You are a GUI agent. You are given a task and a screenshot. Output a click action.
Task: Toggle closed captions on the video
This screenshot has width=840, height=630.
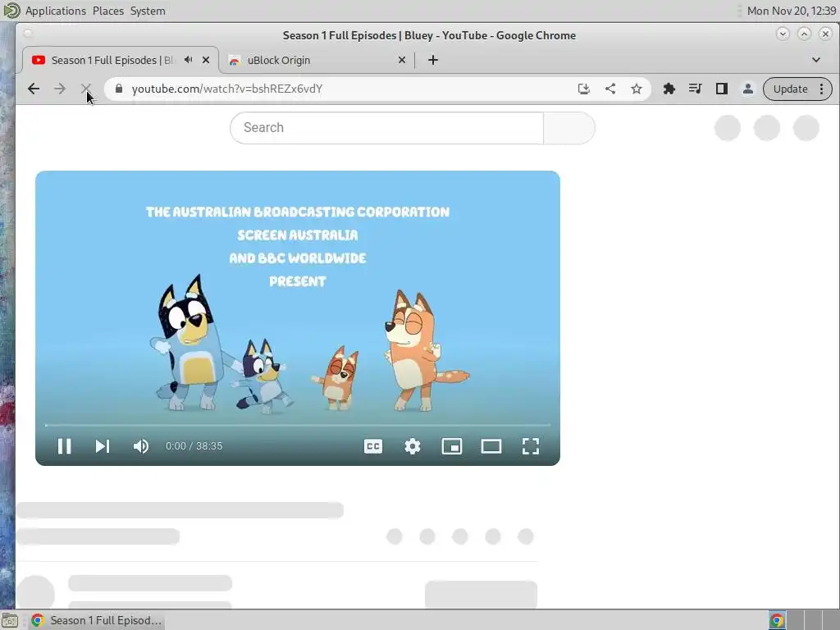click(373, 446)
